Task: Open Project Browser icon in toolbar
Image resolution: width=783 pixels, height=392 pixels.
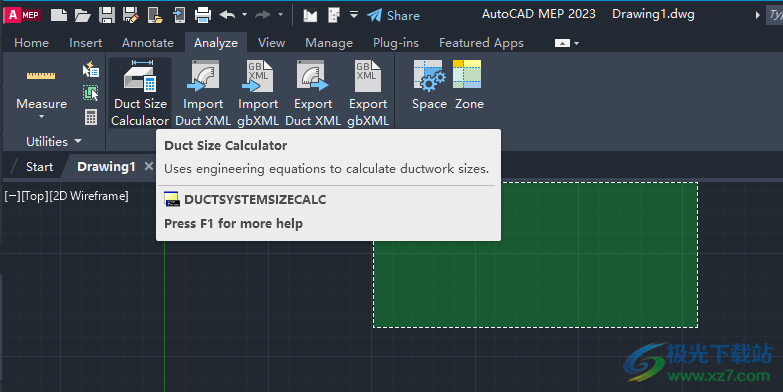Action: (x=310, y=15)
